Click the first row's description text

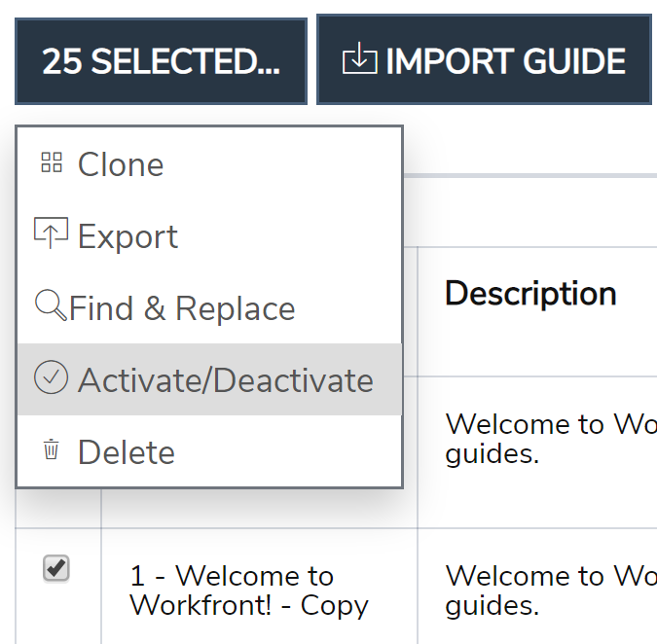(x=551, y=439)
